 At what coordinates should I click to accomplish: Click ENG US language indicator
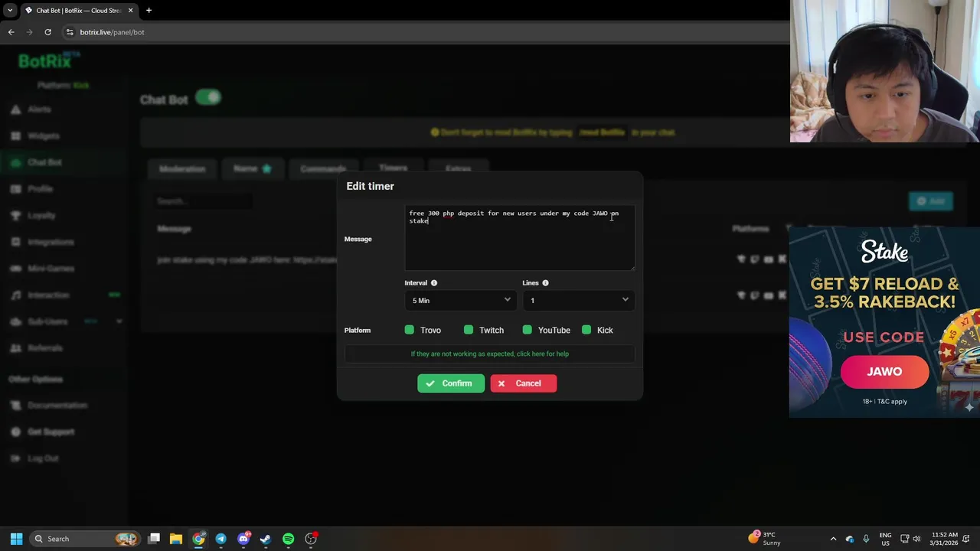tap(885, 539)
